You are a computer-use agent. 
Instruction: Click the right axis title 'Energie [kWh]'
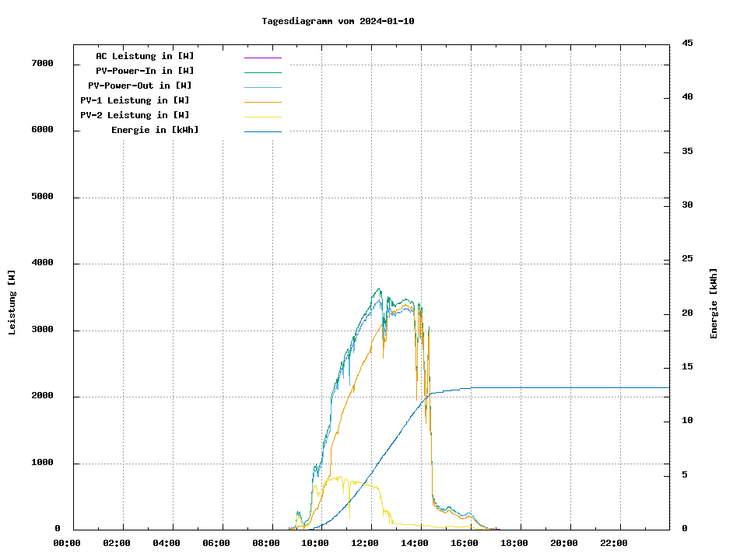pos(714,303)
